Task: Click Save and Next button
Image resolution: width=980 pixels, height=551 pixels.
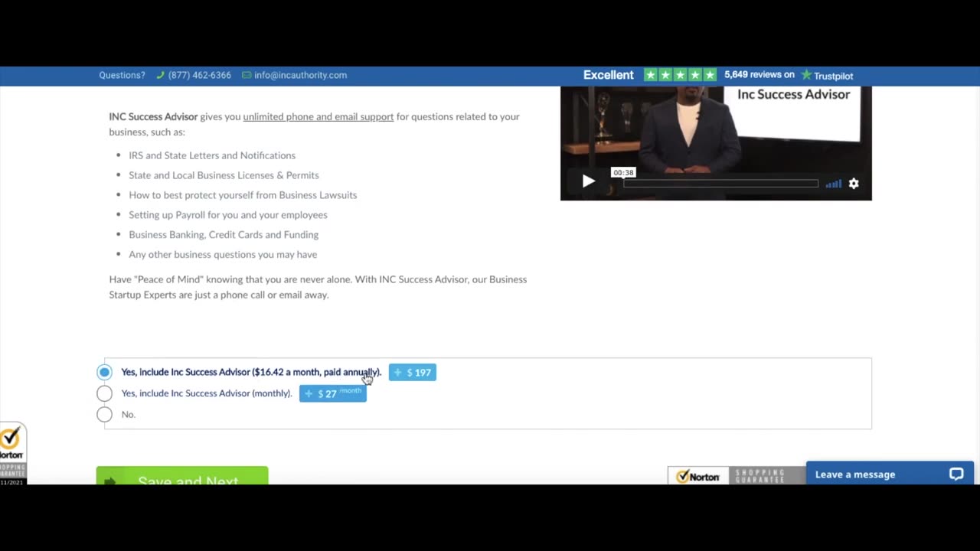Action: coord(182,475)
